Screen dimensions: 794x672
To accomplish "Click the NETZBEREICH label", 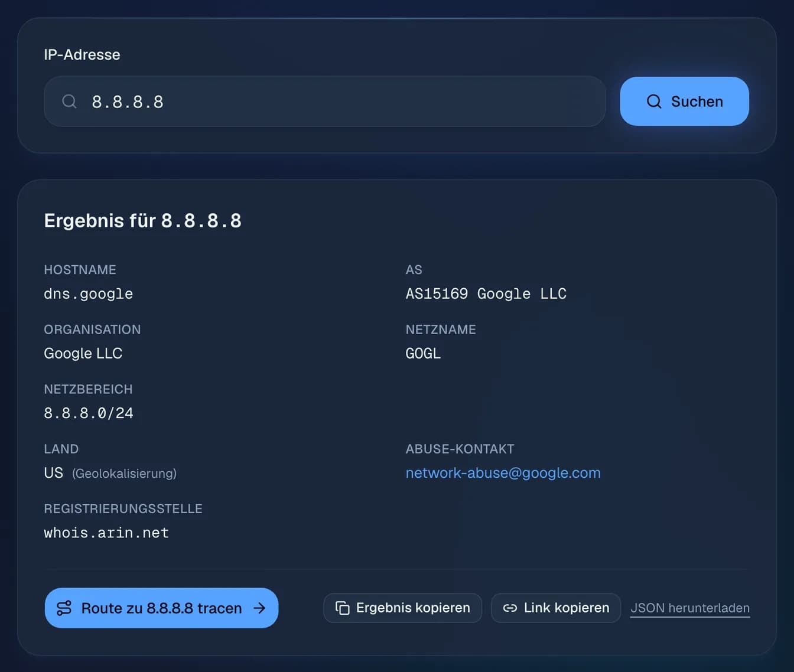I will [88, 389].
